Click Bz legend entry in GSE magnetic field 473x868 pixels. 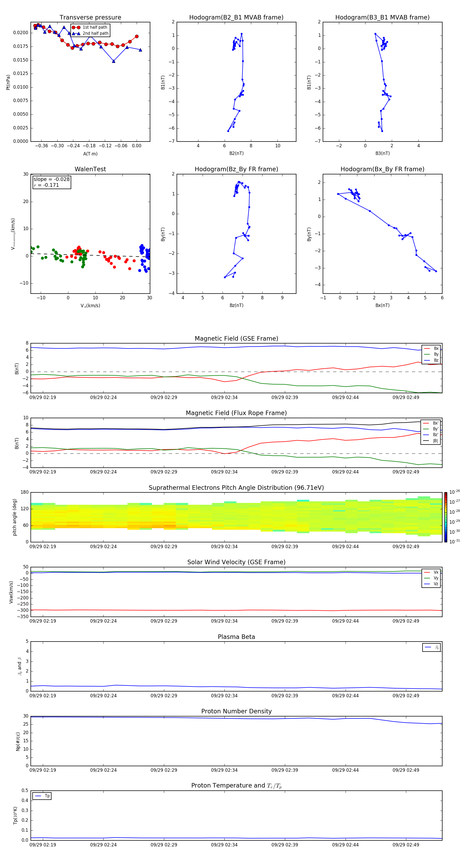coord(431,360)
